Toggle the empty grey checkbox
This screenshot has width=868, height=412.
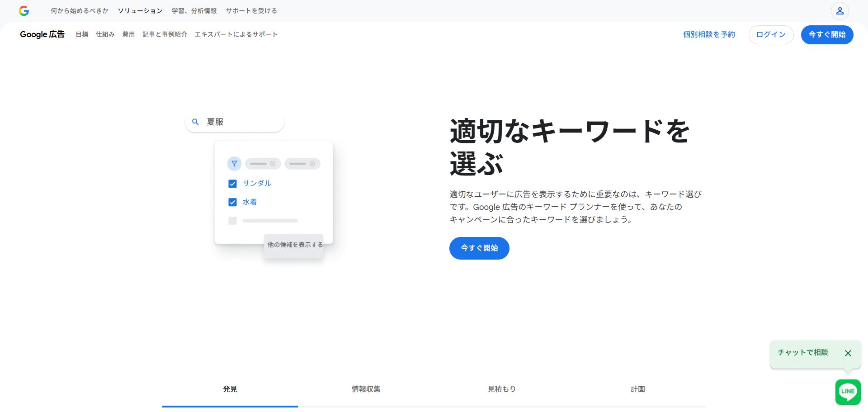point(232,221)
